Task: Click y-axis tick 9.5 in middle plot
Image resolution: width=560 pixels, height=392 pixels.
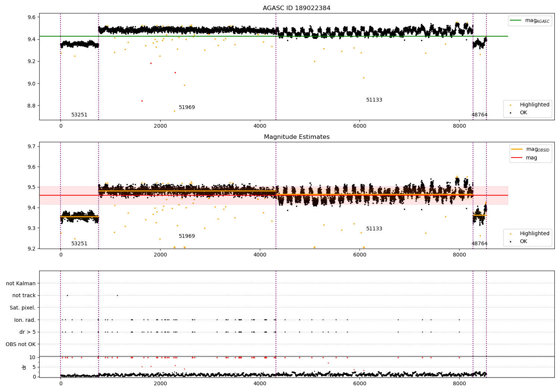Action: (x=31, y=187)
